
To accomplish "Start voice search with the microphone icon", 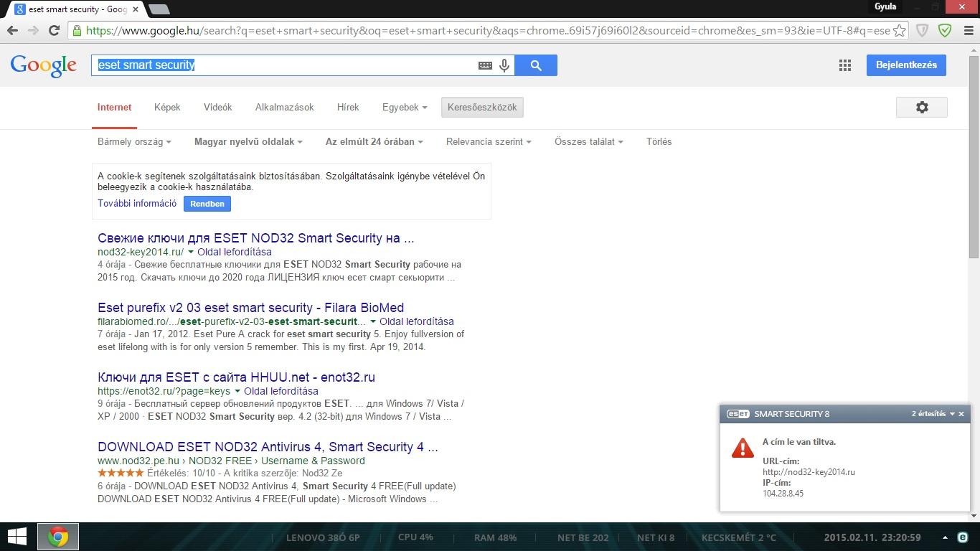I will click(x=504, y=65).
